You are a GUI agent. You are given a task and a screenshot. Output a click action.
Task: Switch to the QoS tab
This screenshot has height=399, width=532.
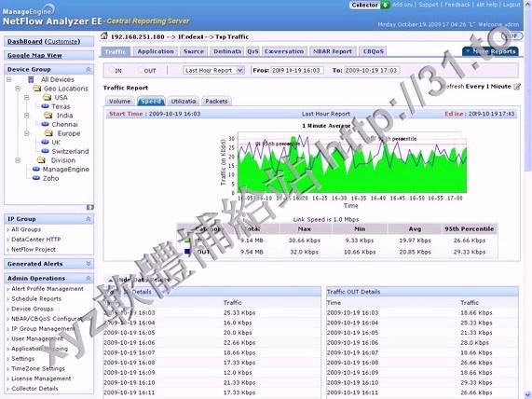(252, 51)
